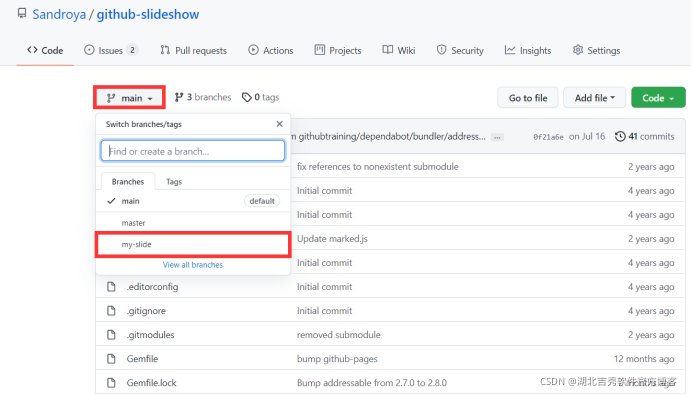Click the View all branches link

193,265
